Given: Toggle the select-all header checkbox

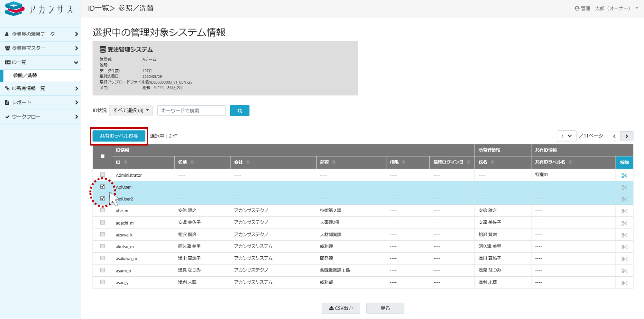Looking at the screenshot, I should point(102,156).
